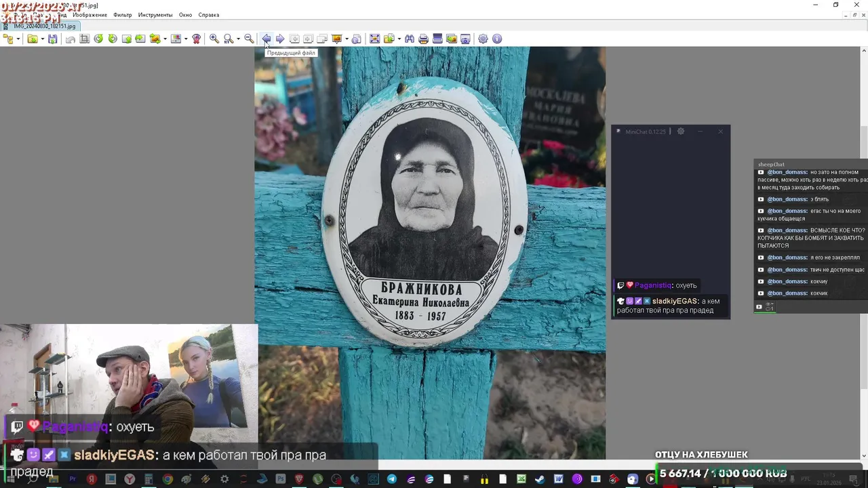This screenshot has height=488, width=868.
Task: Click the Undo arrow in toolbar
Action: (x=70, y=39)
